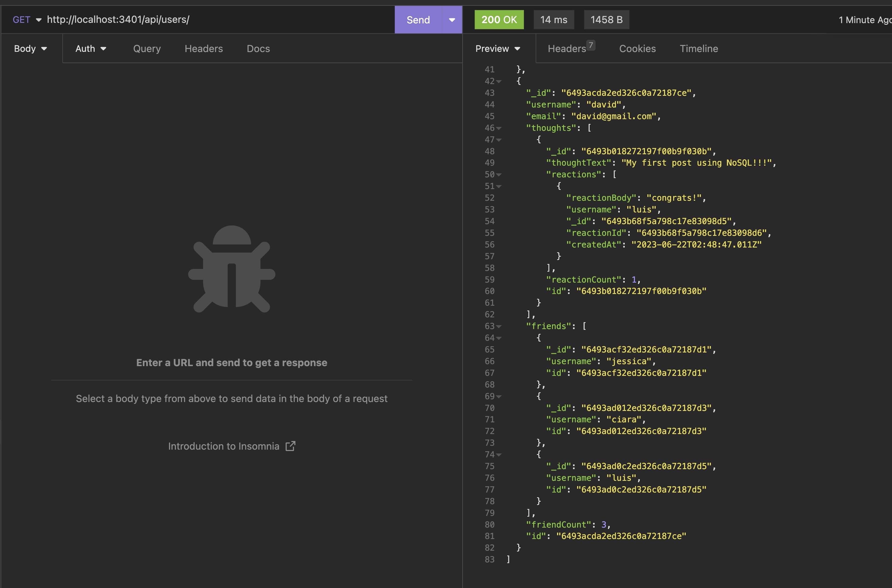
Task: Switch to the Query tab
Action: [147, 49]
